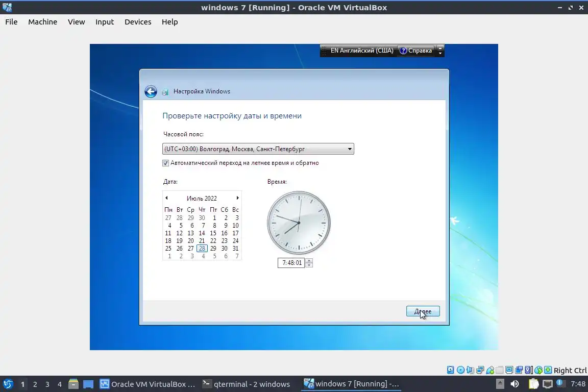This screenshot has width=588, height=392.
Task: Click the CPU virtualization status icon
Action: click(529, 370)
